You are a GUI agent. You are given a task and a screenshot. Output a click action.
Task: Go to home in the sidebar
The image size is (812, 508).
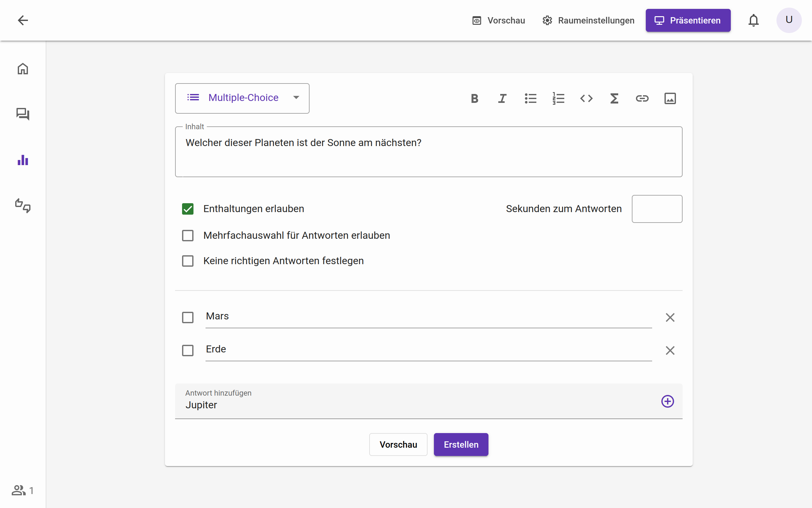pos(23,69)
